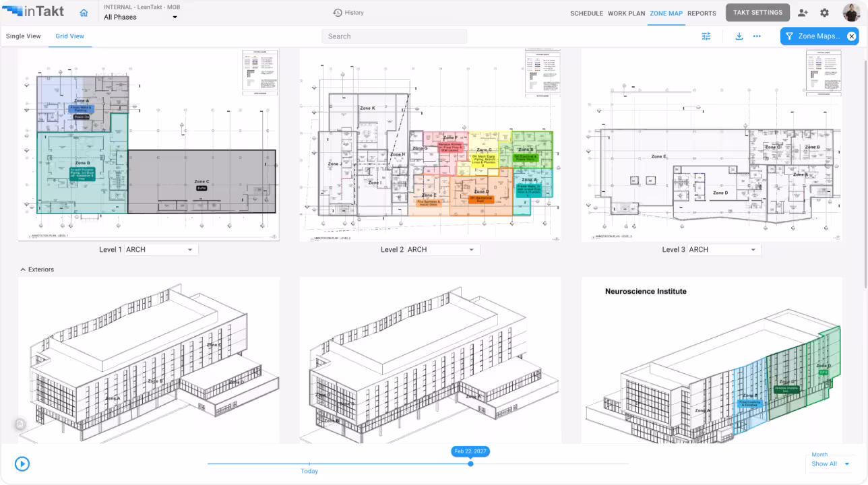The image size is (868, 485).
Task: Open Level 3 ARCH dropdown
Action: pyautogui.click(x=724, y=250)
